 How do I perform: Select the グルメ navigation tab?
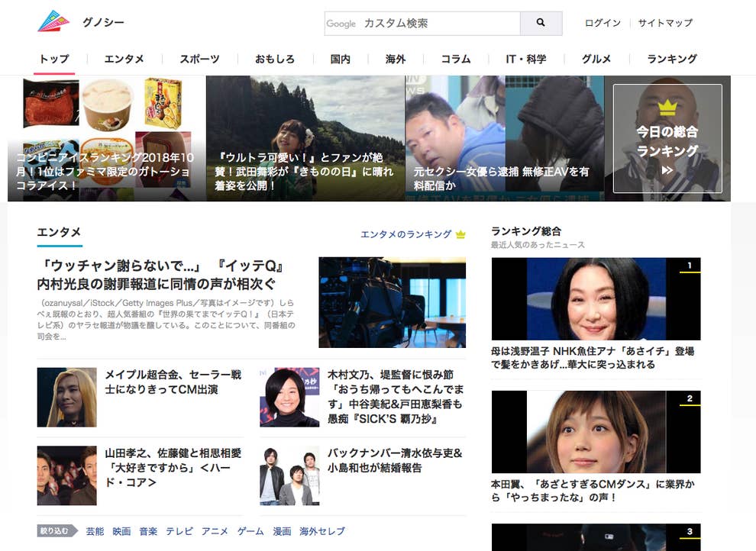tap(596, 59)
